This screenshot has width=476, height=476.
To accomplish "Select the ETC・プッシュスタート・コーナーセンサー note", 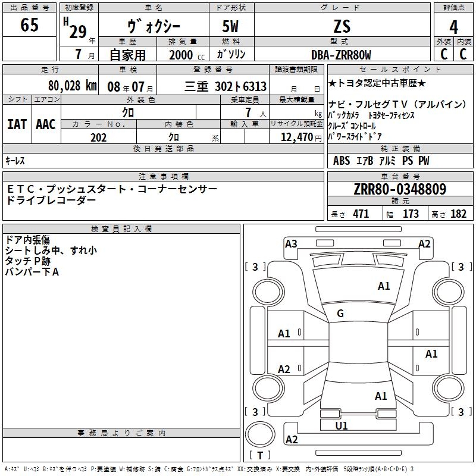I will pyautogui.click(x=112, y=189).
